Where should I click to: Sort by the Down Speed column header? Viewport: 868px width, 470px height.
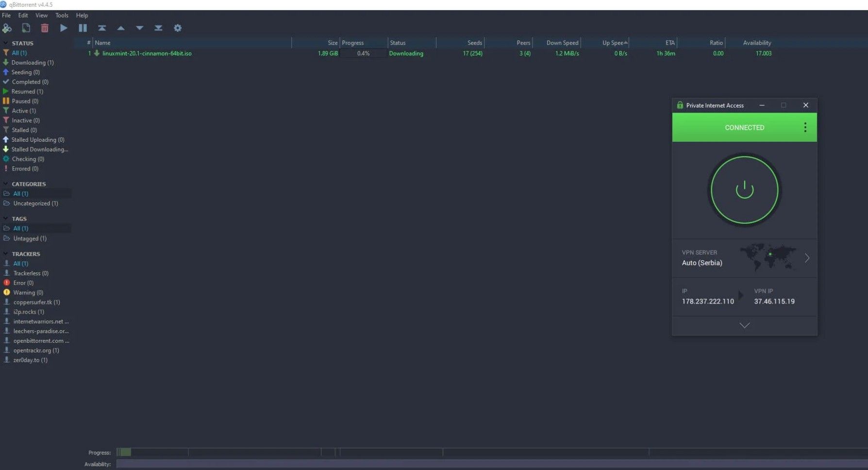pos(557,43)
